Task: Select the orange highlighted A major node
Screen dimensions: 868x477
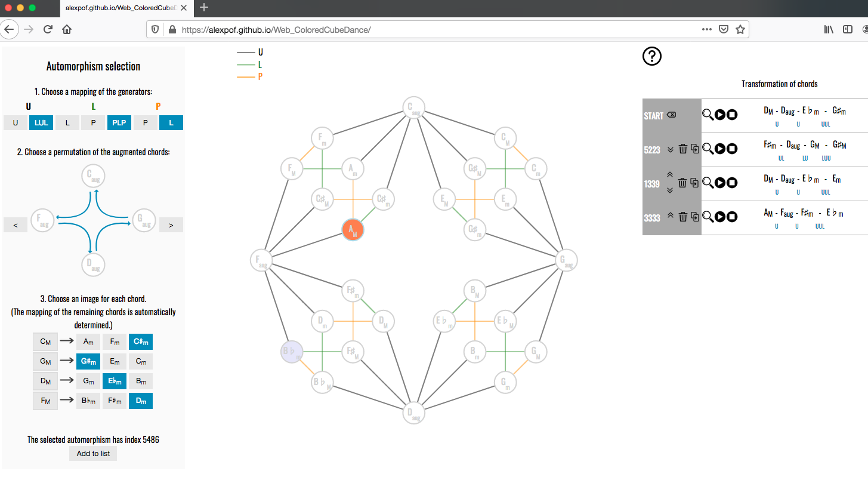Action: (353, 230)
